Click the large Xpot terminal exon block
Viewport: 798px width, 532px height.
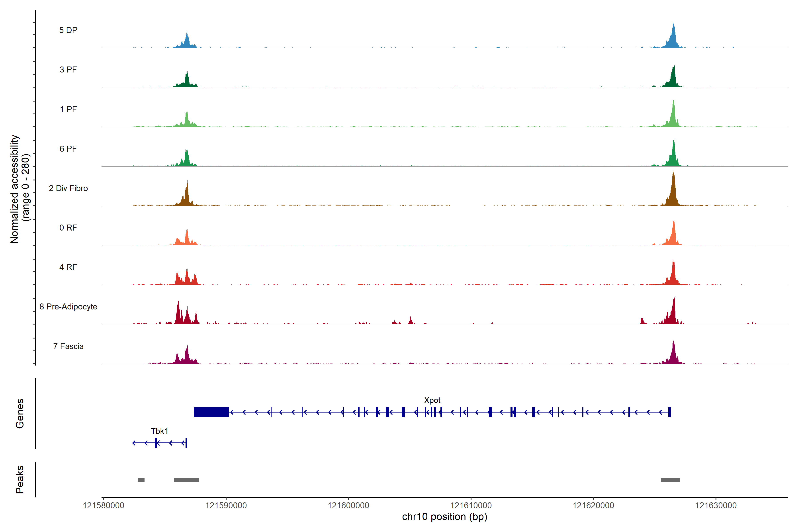point(211,412)
